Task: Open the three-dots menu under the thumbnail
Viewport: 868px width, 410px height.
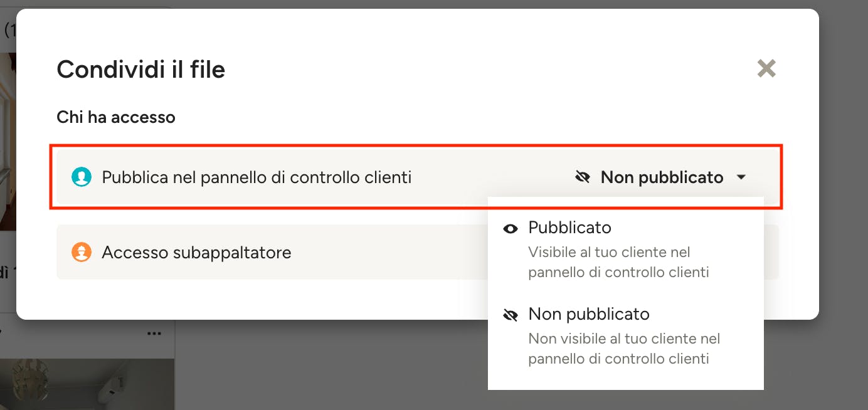Action: coord(154,334)
